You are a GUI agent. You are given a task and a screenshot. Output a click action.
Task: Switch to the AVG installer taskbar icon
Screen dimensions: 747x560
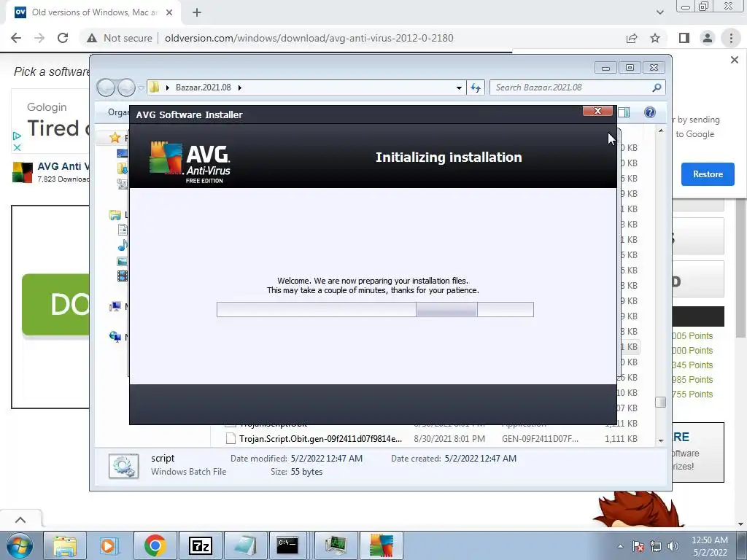coord(381,545)
